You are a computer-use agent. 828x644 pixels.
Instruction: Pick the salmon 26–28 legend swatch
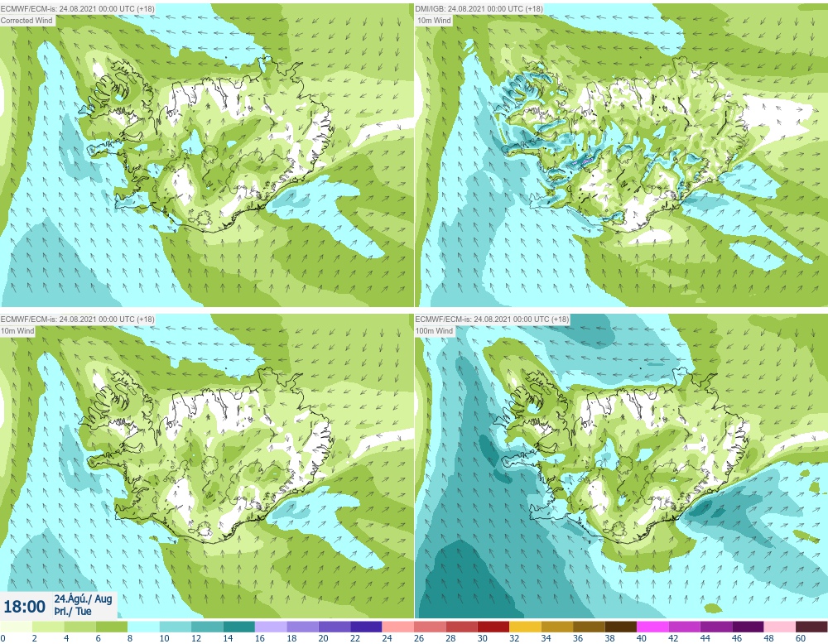[430, 627]
